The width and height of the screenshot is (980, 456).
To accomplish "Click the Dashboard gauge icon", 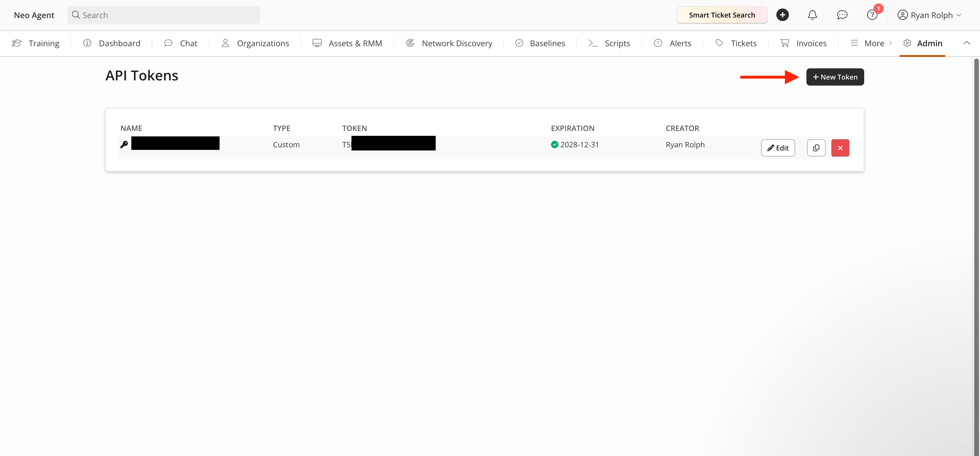I will click(87, 43).
